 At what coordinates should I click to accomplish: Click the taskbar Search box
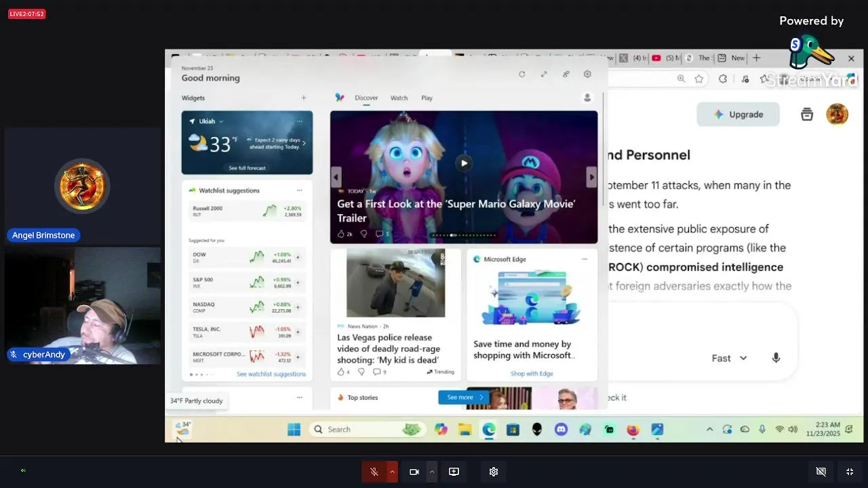tap(367, 429)
